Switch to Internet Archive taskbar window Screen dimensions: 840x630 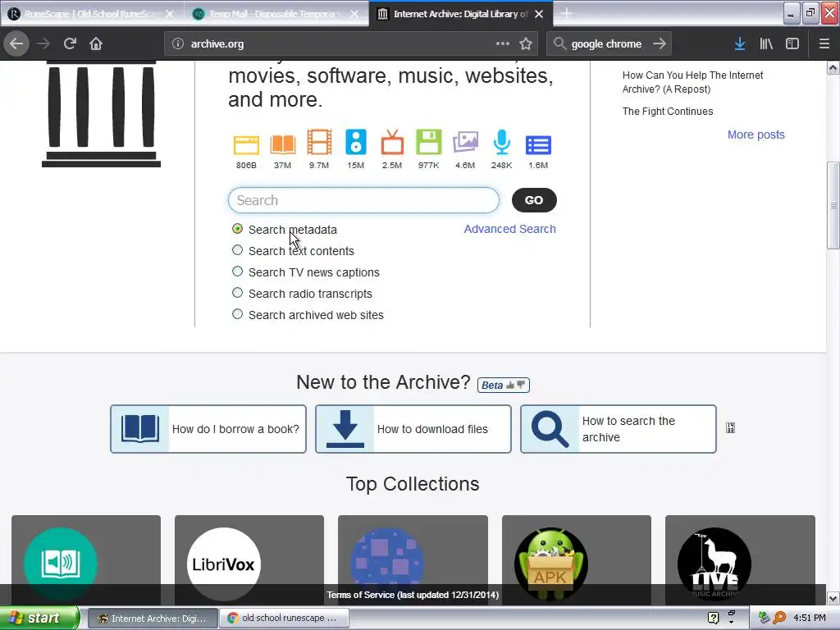[x=153, y=619]
